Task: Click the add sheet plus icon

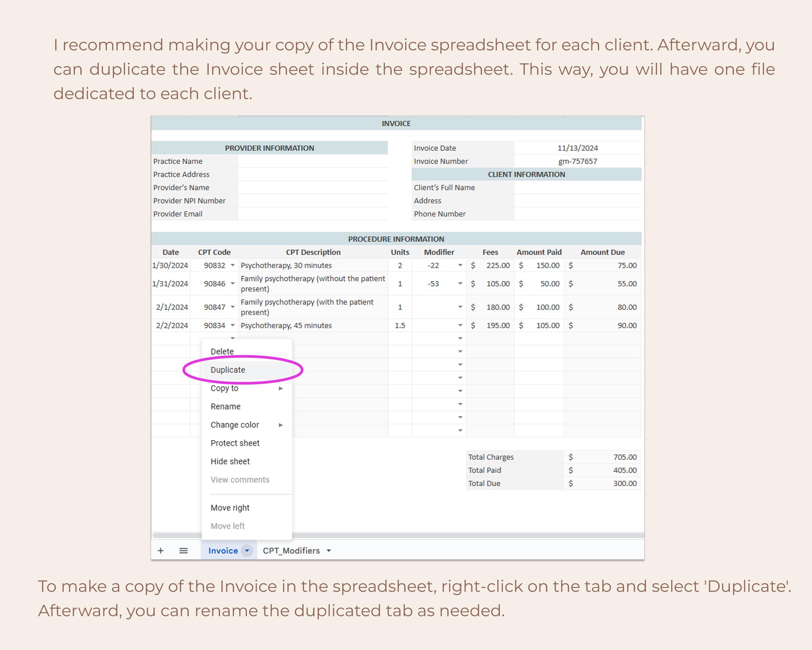Action: [161, 551]
